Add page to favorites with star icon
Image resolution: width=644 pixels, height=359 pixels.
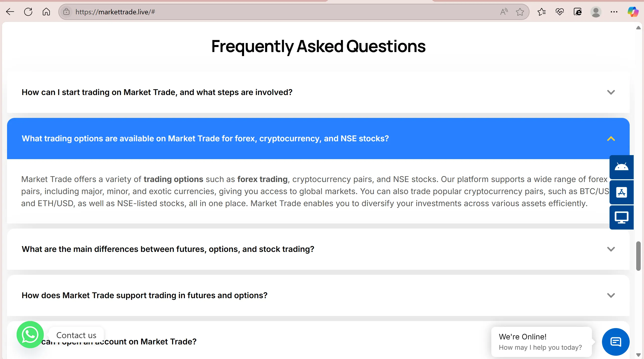pyautogui.click(x=520, y=12)
